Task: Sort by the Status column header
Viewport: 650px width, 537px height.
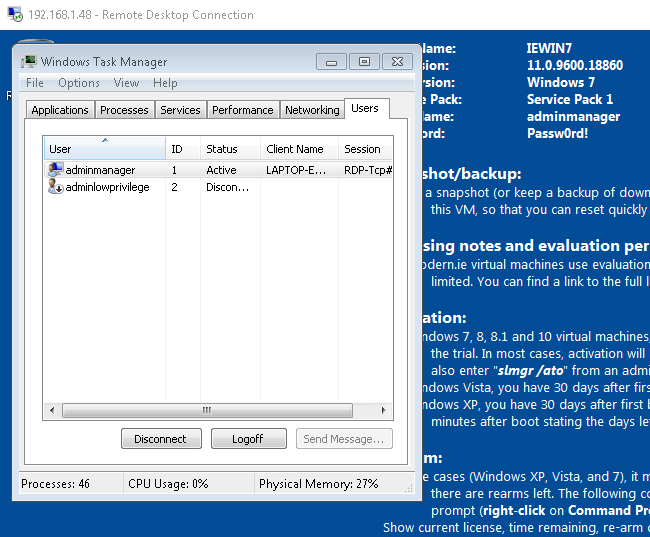Action: pos(230,148)
